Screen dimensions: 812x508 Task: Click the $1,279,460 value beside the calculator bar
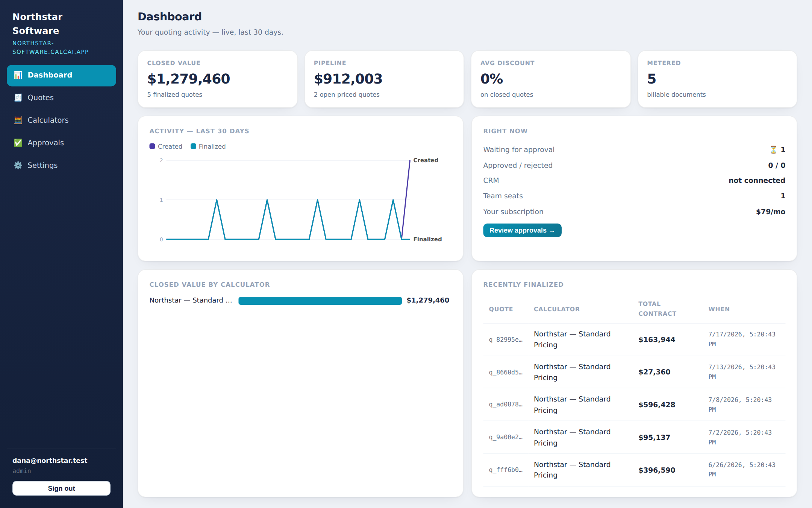428,300
